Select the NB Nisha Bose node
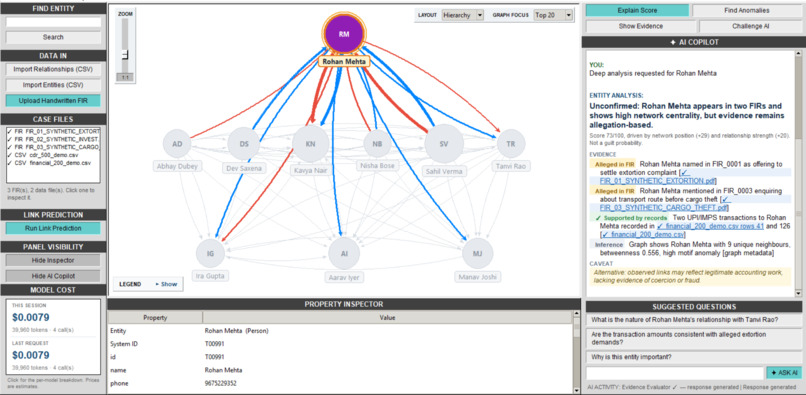The image size is (806, 395). [x=377, y=144]
